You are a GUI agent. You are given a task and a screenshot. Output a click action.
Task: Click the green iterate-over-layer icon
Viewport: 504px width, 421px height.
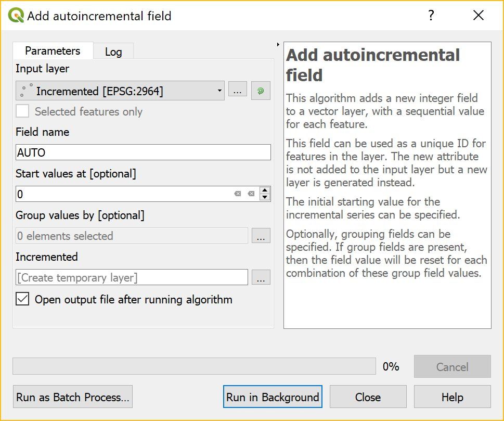pyautogui.click(x=261, y=91)
